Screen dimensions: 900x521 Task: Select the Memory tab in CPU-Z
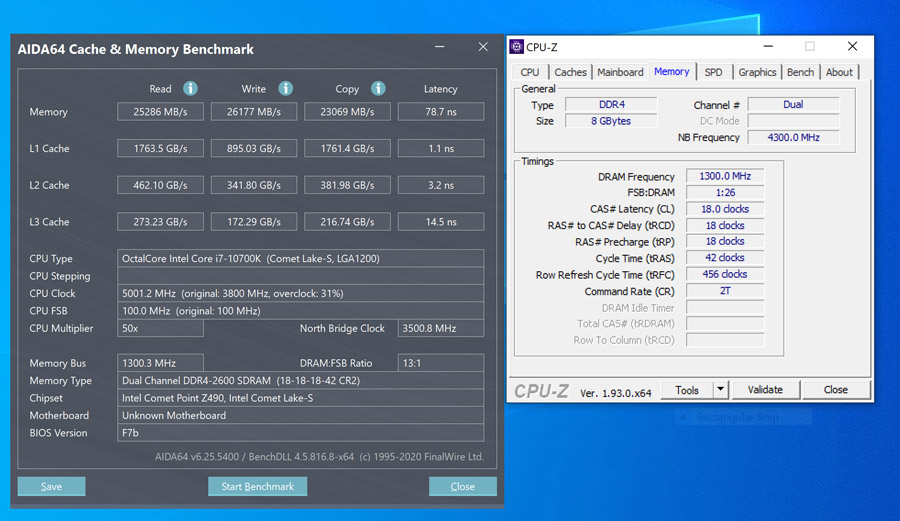point(672,72)
